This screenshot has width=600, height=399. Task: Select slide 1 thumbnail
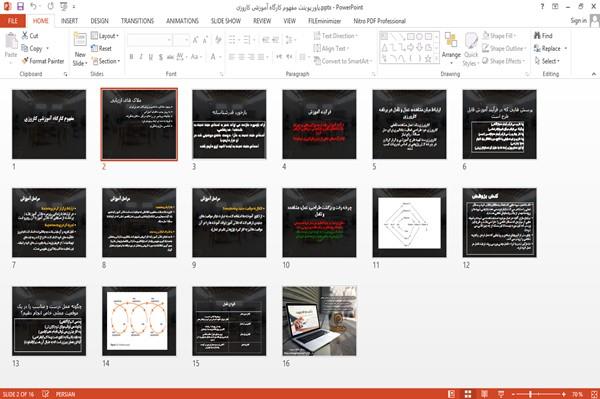click(49, 124)
